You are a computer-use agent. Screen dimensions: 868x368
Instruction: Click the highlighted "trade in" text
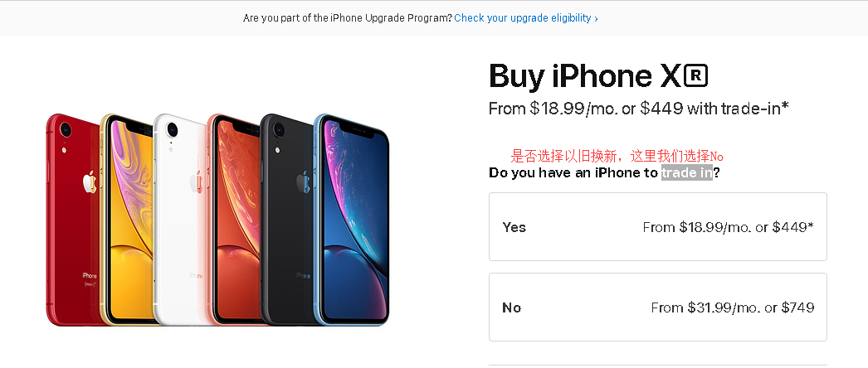tap(687, 173)
